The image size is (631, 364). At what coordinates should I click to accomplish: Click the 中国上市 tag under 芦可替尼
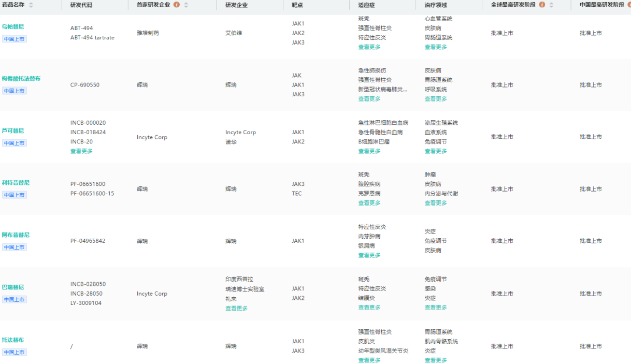pyautogui.click(x=14, y=143)
